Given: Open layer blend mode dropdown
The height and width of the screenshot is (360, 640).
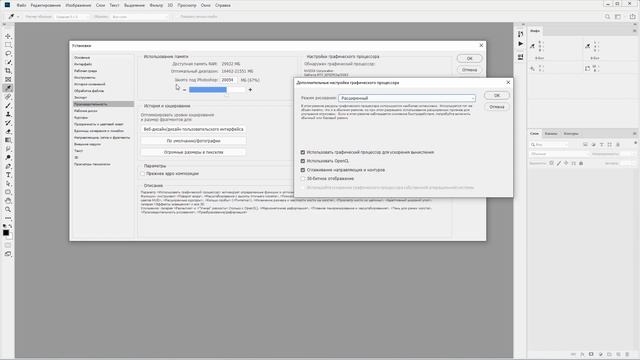Looking at the screenshot, I should (559, 154).
